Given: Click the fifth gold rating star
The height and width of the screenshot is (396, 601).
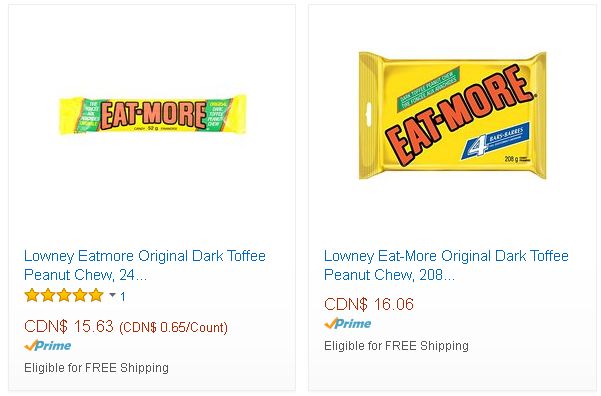Looking at the screenshot, I should click(x=96, y=296).
